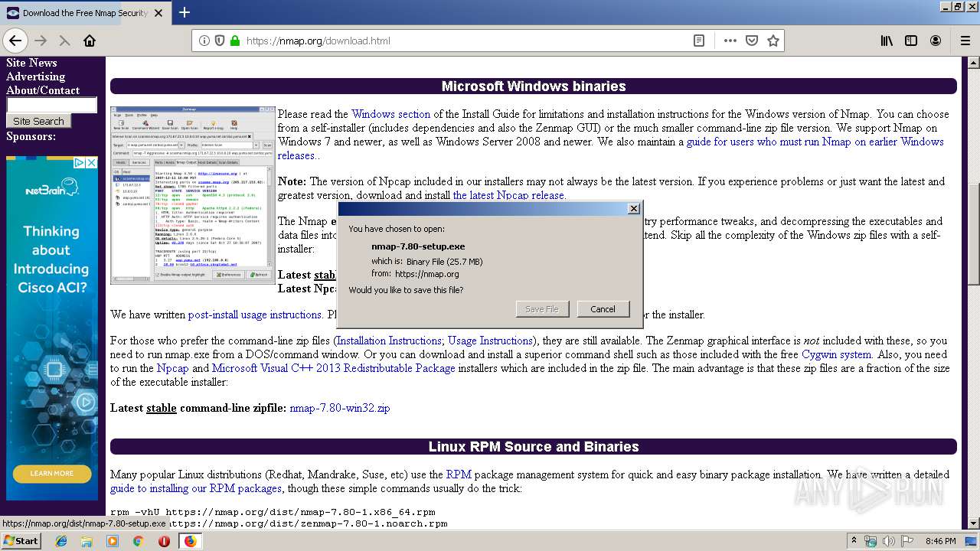
Task: Show hidden tray icons arrow
Action: [854, 541]
